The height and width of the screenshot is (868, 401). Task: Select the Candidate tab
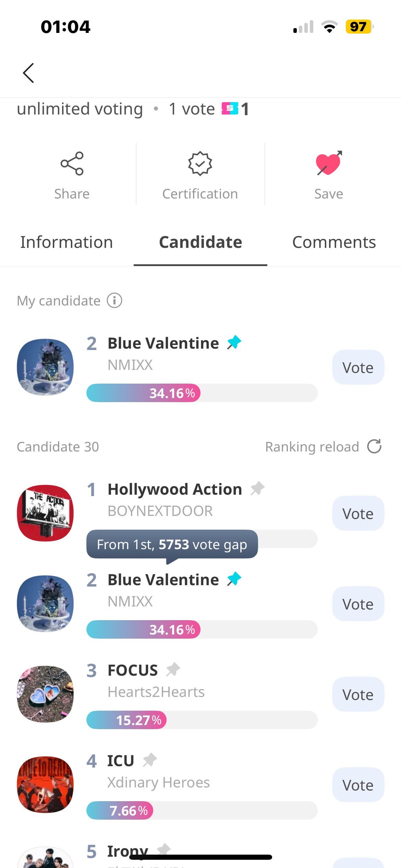(x=200, y=242)
